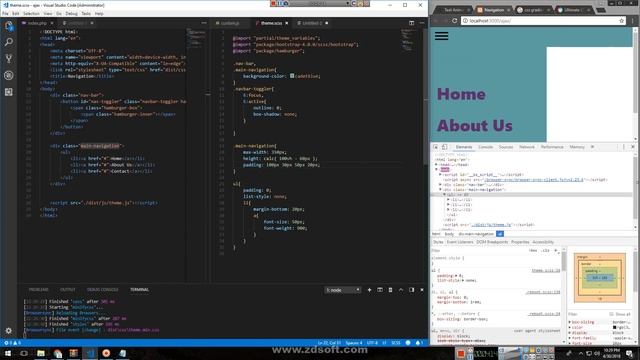Viewport: 640px width, 360px height.
Task: Click the body breadcrumb in DevTools
Action: click(449, 234)
